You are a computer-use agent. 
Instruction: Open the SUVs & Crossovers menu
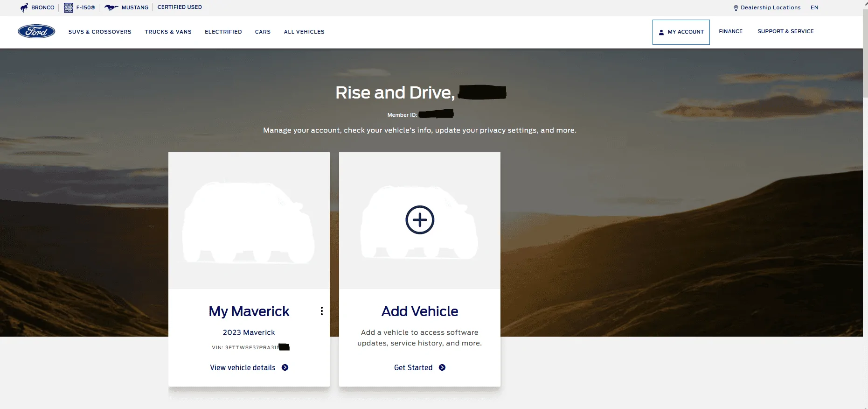[x=100, y=32]
